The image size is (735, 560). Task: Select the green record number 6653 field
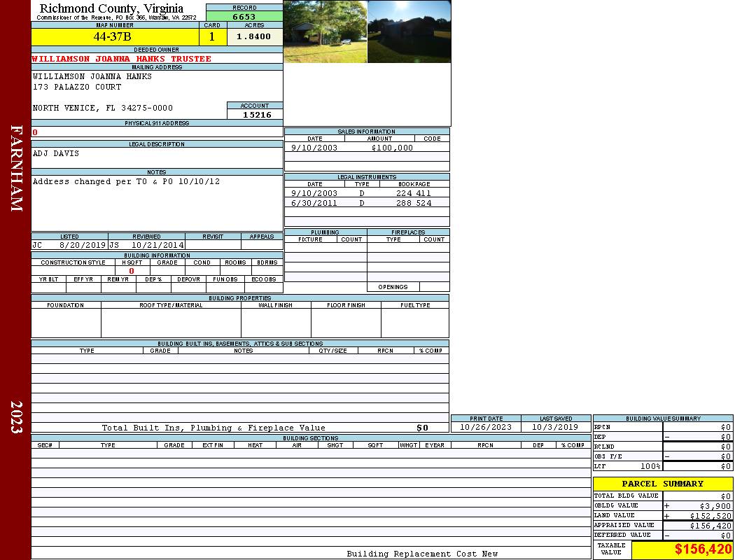coord(244,16)
